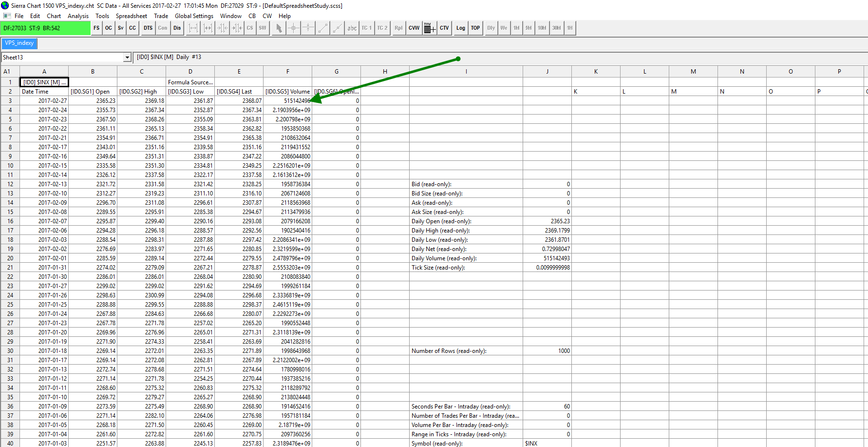Click the CTV toolbar button

pyautogui.click(x=444, y=28)
